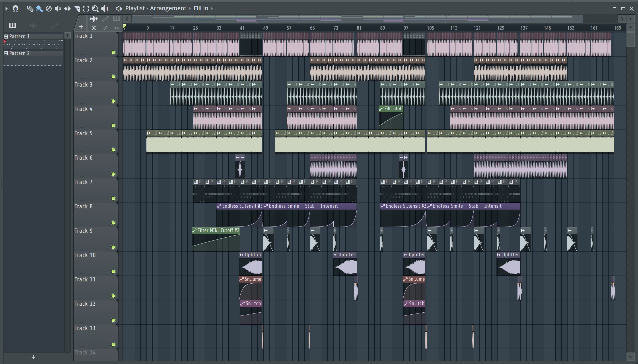Click the horizontal overview scrollbar
Screen dimensions: 638x364
pyautogui.click(x=358, y=19)
